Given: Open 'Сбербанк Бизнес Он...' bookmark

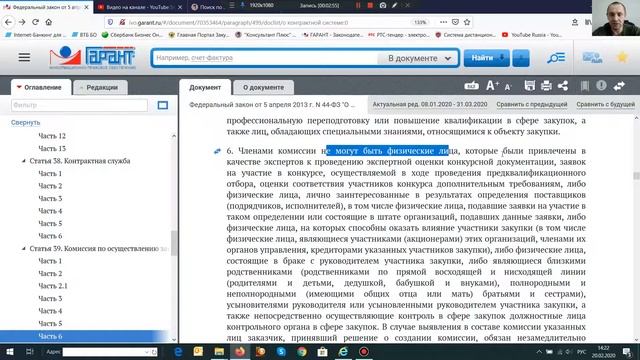Looking at the screenshot, I should [x=132, y=35].
